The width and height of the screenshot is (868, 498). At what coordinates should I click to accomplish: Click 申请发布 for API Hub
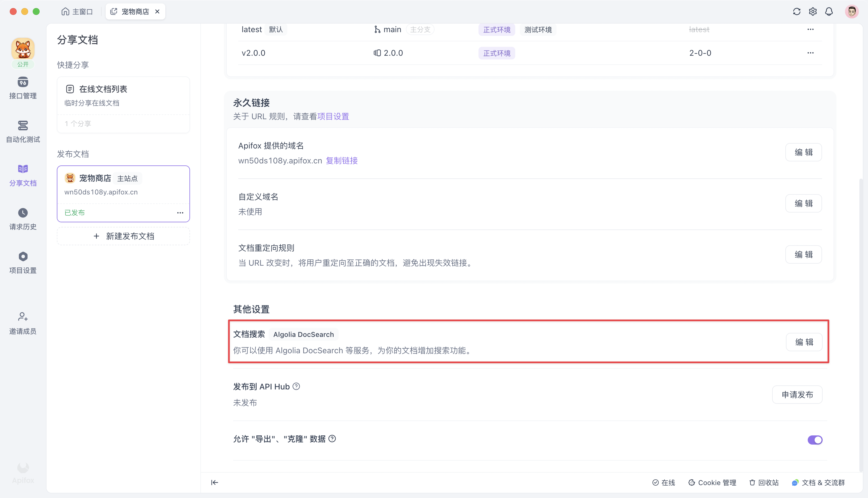[x=797, y=394]
